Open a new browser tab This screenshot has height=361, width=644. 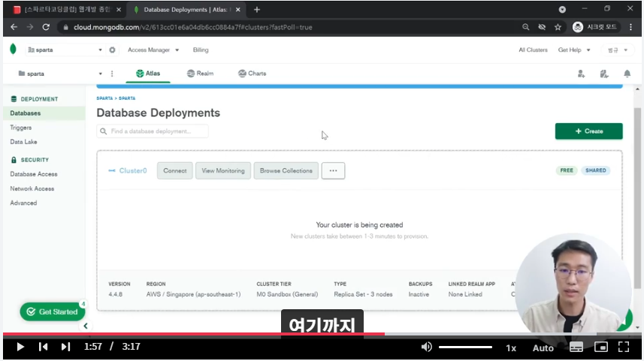257,10
